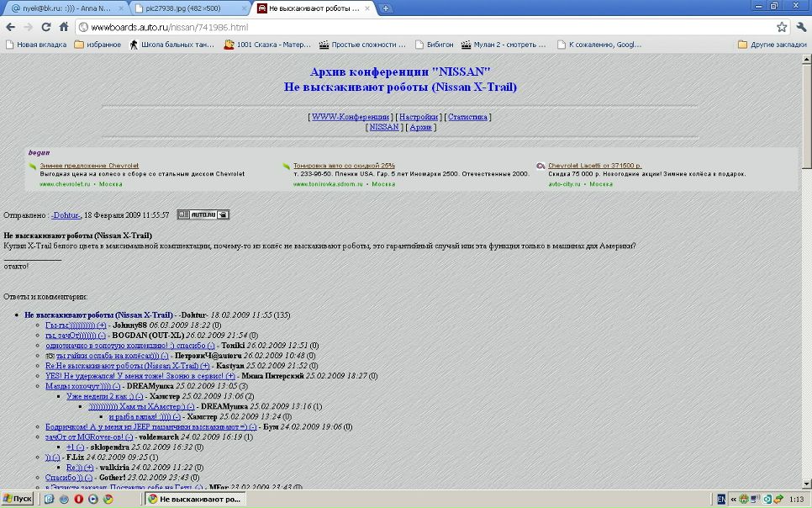Click the browser forward arrow

pos(28,27)
